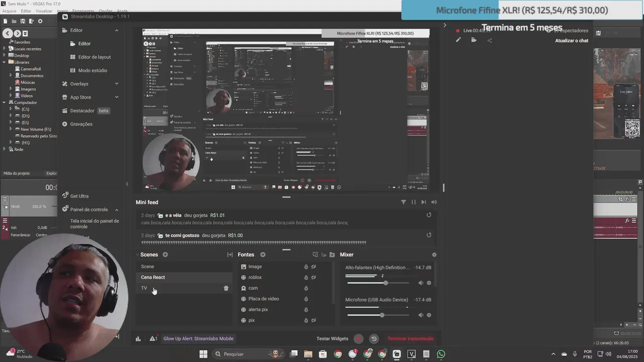Open new project icon in VEGAS toolbar
The image size is (644, 362).
pos(5,21)
